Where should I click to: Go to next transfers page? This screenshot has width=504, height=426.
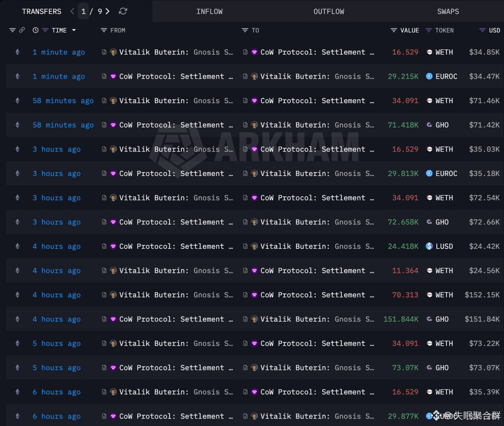click(x=107, y=11)
